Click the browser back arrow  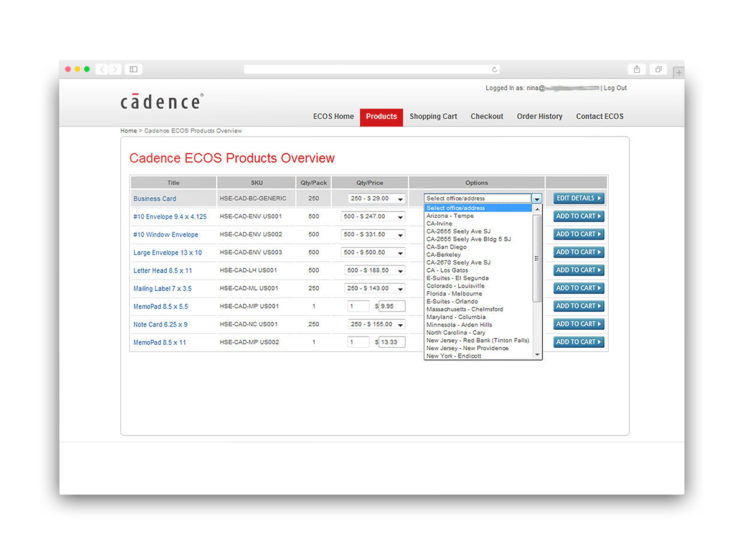[x=101, y=69]
